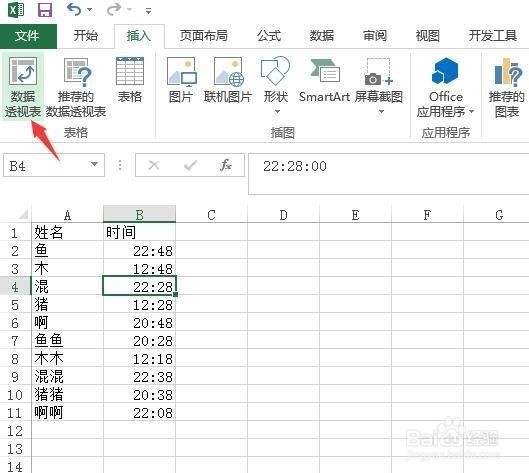Select the cell containing 啊啊
The width and height of the screenshot is (529, 473).
67,412
